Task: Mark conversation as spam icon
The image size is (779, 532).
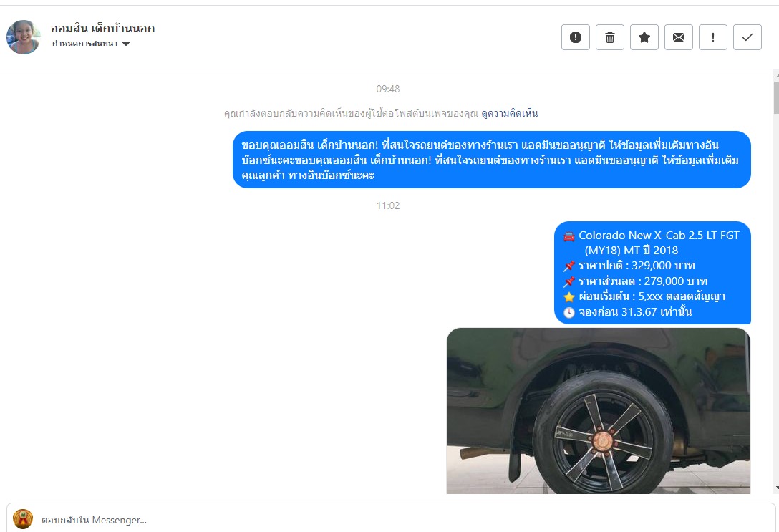Action: pyautogui.click(x=576, y=37)
